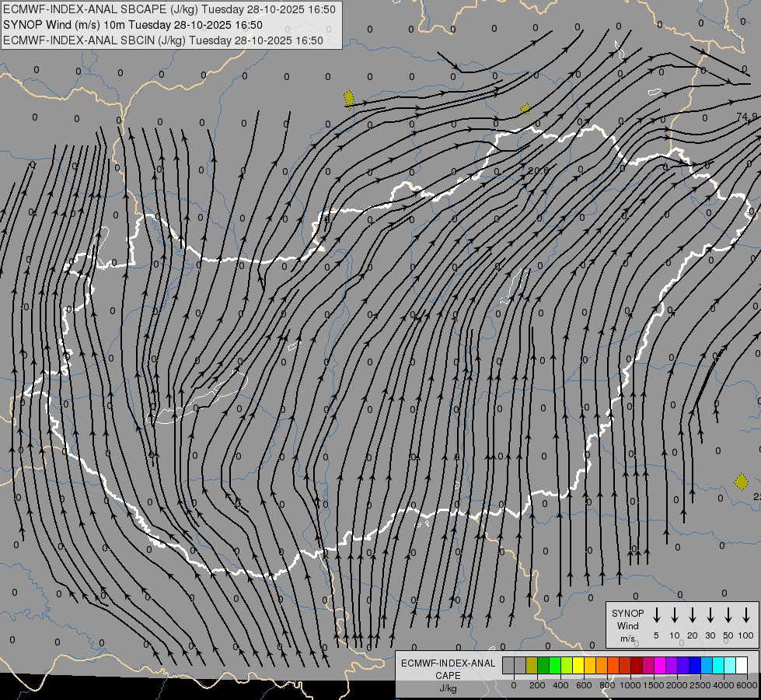This screenshot has height=700, width=761.
Task: Select the sky blue swatch in CAPE legend
Action: click(707, 665)
